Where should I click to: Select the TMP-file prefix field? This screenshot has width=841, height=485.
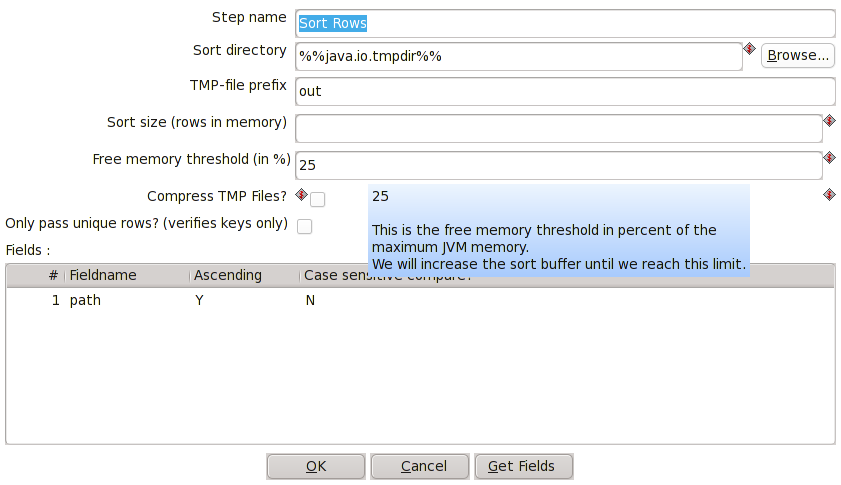point(565,91)
